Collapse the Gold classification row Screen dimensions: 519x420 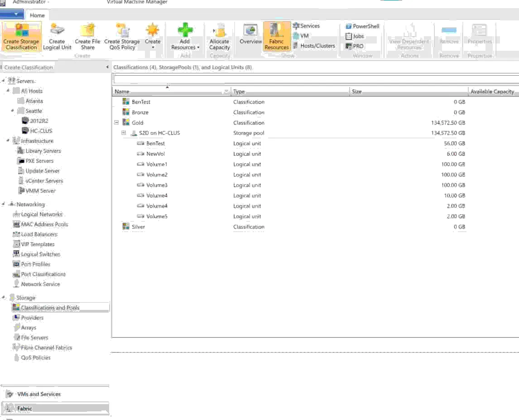[116, 122]
